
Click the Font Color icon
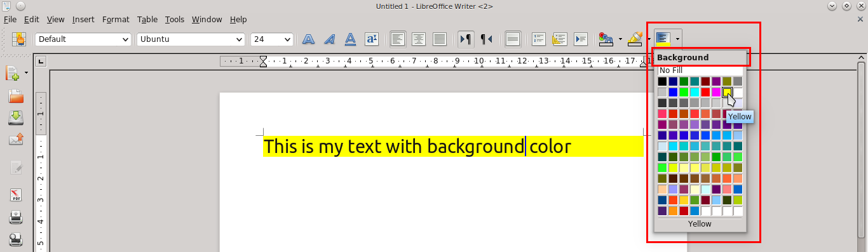coord(606,39)
